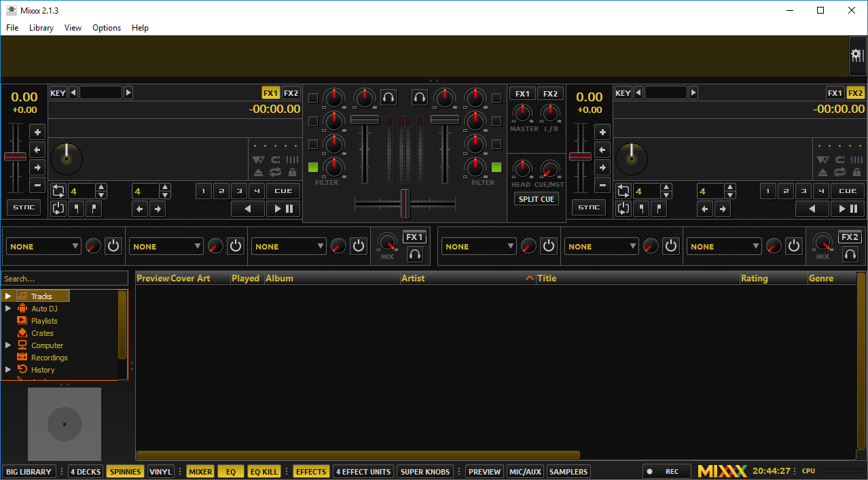Toggle left deck repeat icon
This screenshot has height=480, width=868.
click(x=275, y=173)
